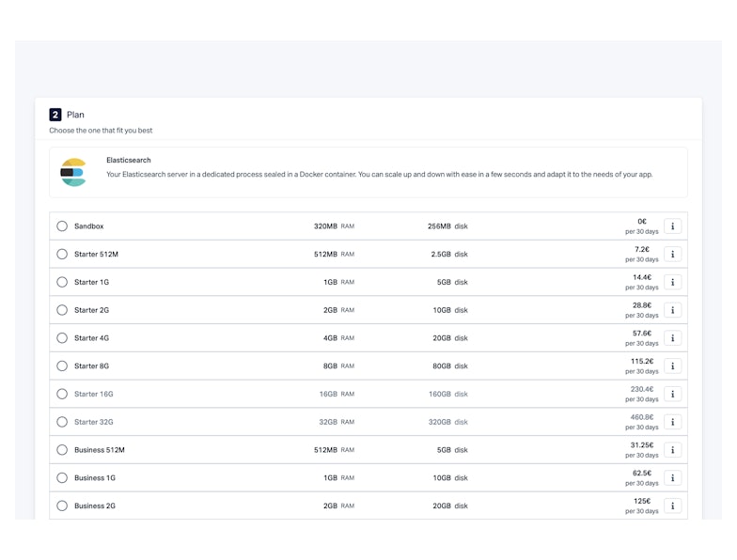Open info for Starter 512M plan
The image size is (737, 560).
pyautogui.click(x=672, y=255)
